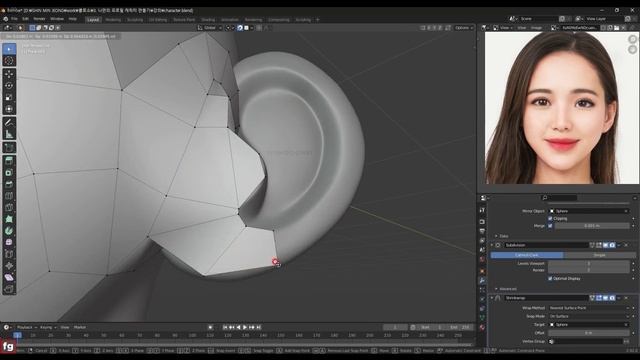Select the Extrude Region tool

[9, 161]
